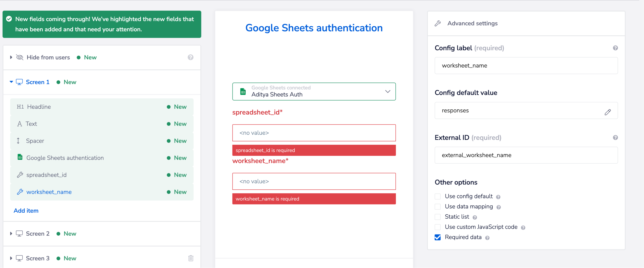This screenshot has height=268, width=644.
Task: Check the Static list option
Action: tap(437, 217)
